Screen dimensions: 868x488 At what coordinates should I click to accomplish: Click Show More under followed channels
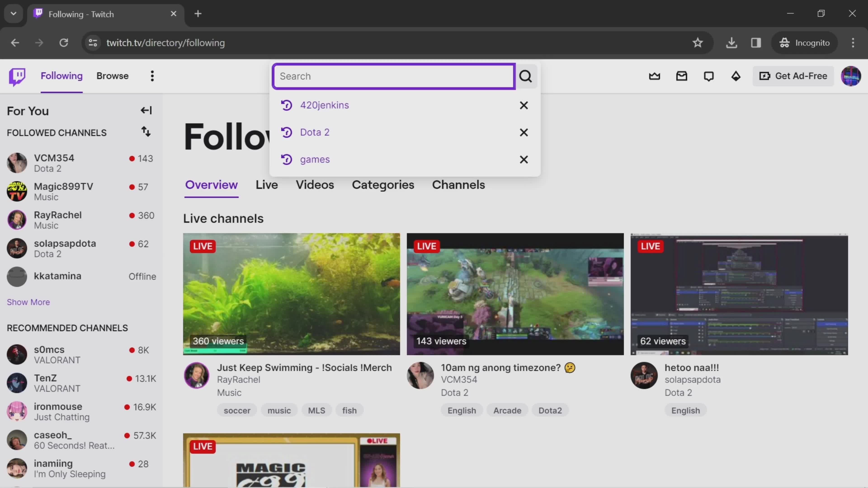28,302
